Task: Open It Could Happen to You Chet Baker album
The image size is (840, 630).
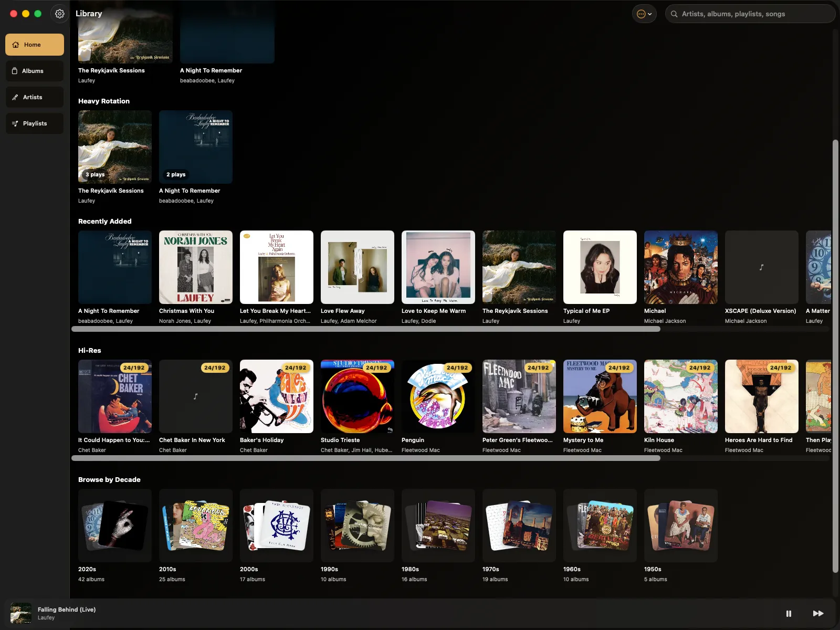Action: coord(115,396)
